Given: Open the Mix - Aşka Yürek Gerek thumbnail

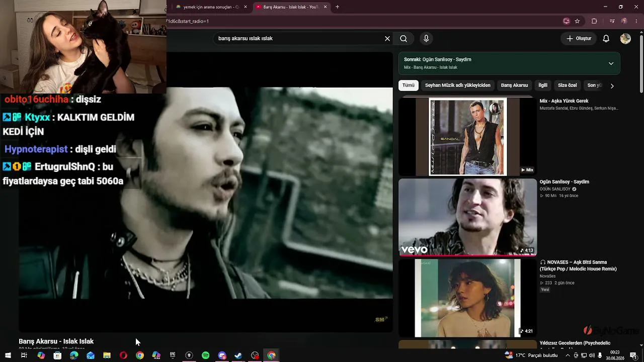Looking at the screenshot, I should tap(467, 136).
